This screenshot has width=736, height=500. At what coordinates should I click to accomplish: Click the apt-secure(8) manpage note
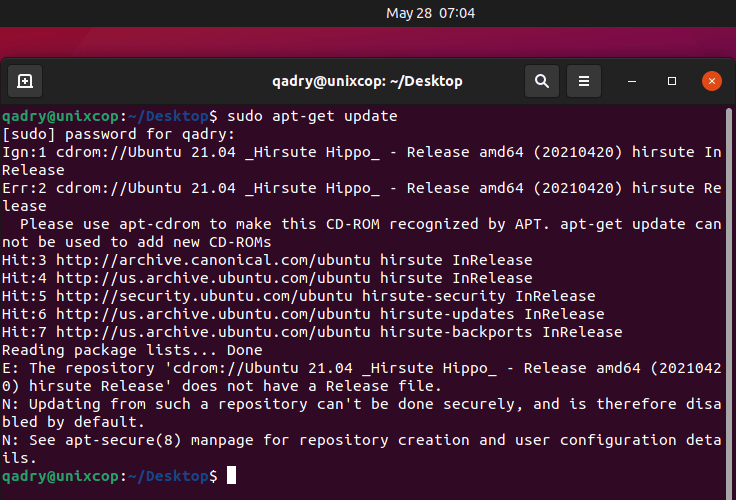(361, 449)
